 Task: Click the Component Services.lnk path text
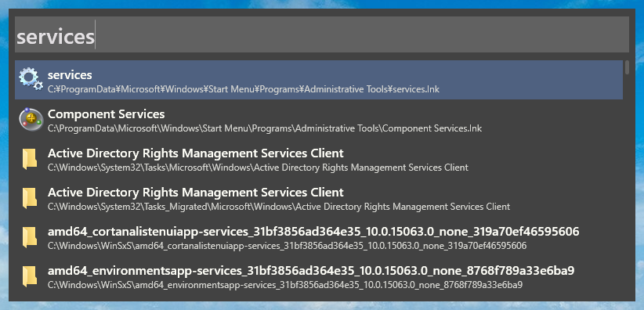tap(265, 128)
